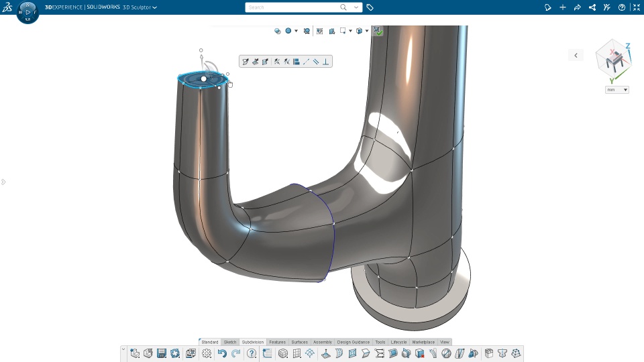Save with the floppy disk icon
The width and height of the screenshot is (644, 362).
[x=162, y=353]
